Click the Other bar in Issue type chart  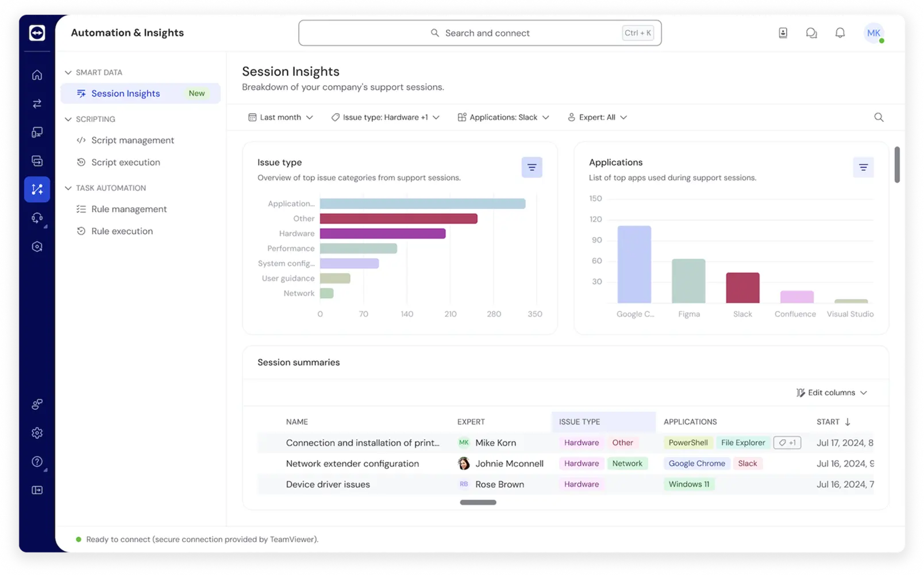[x=399, y=218]
